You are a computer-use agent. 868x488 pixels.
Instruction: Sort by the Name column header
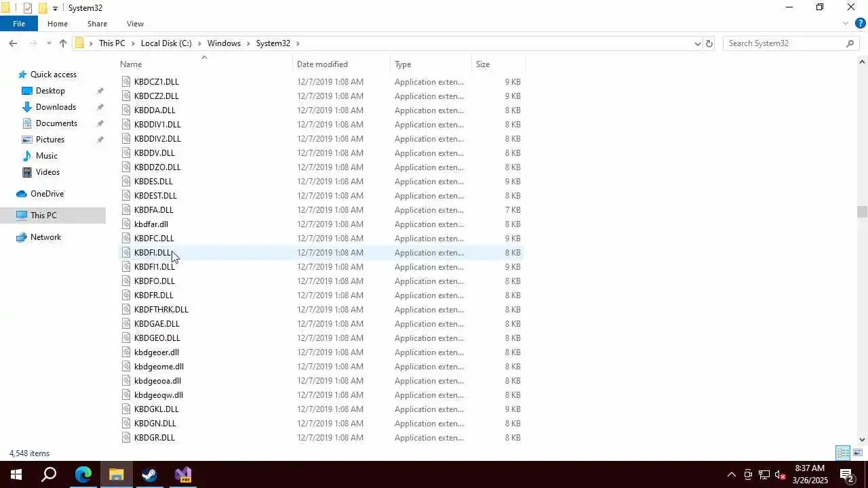(x=205, y=64)
